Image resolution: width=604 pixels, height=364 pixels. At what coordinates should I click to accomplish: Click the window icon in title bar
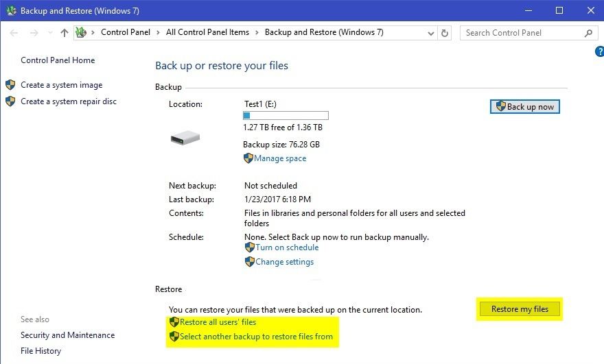(x=11, y=10)
